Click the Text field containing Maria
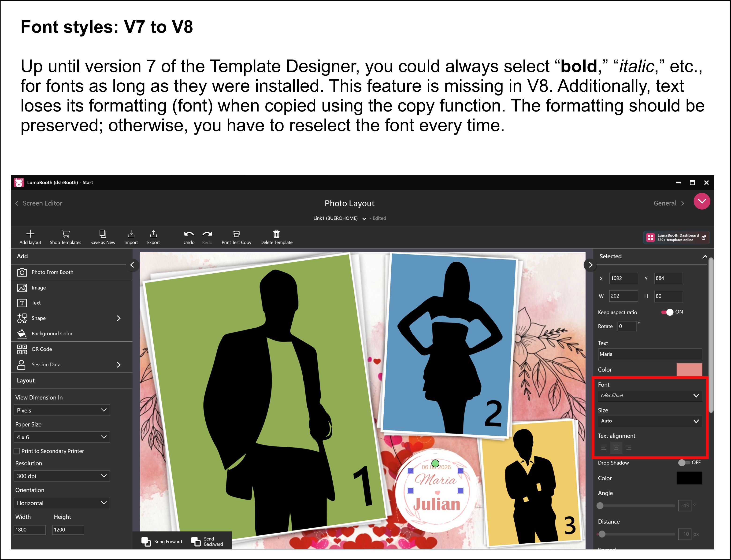This screenshot has width=731, height=560. (x=650, y=354)
